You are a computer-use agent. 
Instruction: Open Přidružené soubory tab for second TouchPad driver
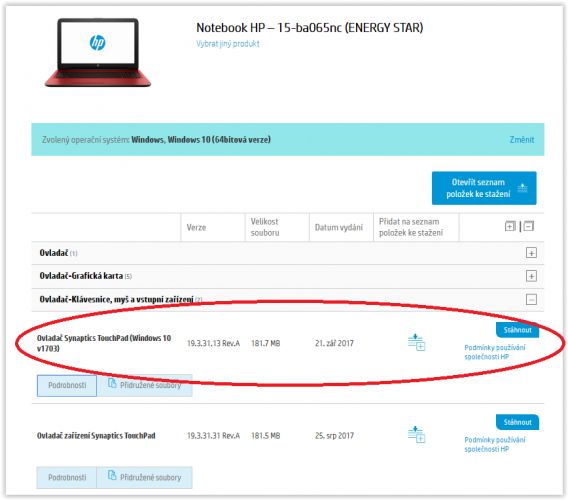click(x=145, y=478)
